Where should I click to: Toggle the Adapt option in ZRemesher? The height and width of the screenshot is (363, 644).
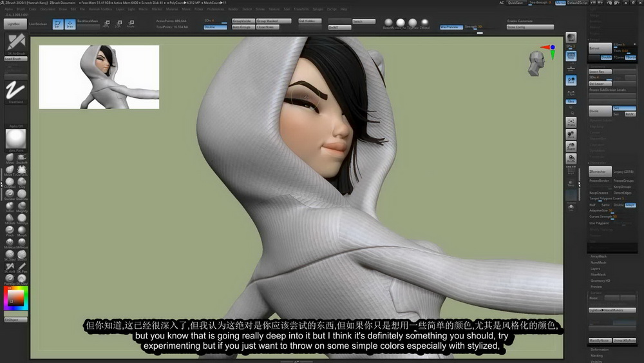point(630,205)
